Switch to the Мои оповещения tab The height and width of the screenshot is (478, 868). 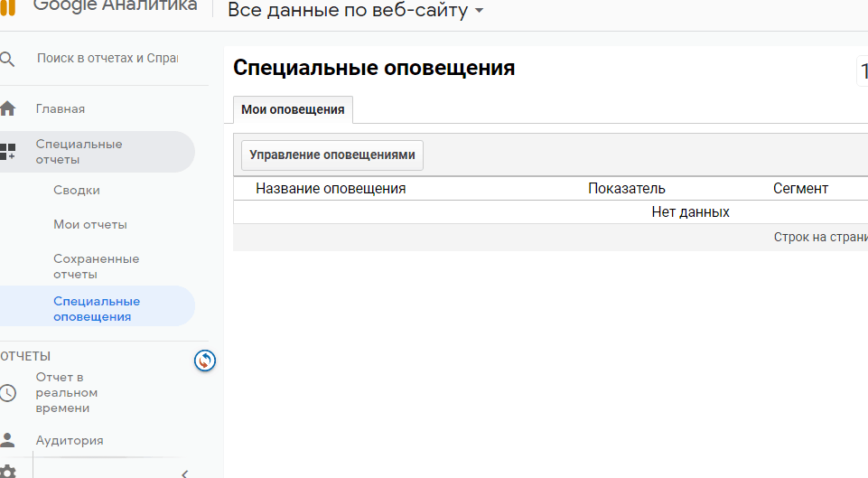293,109
